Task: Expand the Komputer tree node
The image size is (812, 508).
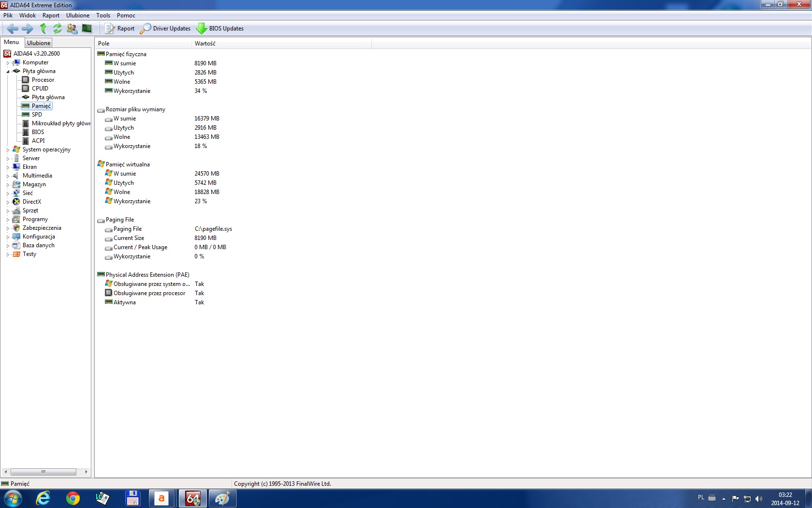Action: tap(8, 63)
